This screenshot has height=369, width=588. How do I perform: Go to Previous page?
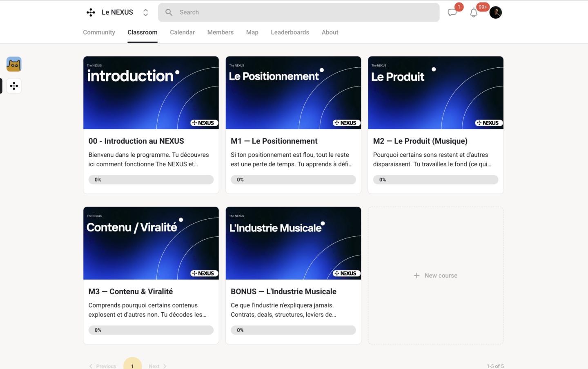pyautogui.click(x=102, y=366)
